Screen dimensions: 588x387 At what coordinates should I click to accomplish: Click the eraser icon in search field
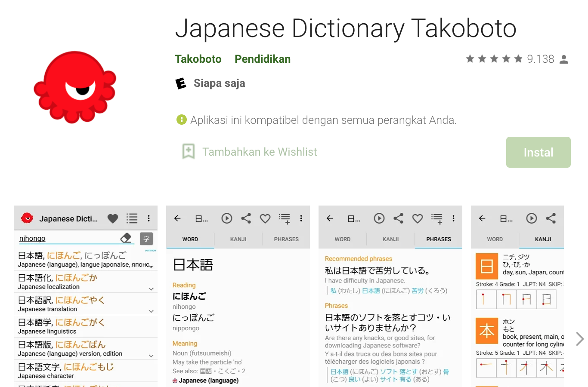pos(126,238)
